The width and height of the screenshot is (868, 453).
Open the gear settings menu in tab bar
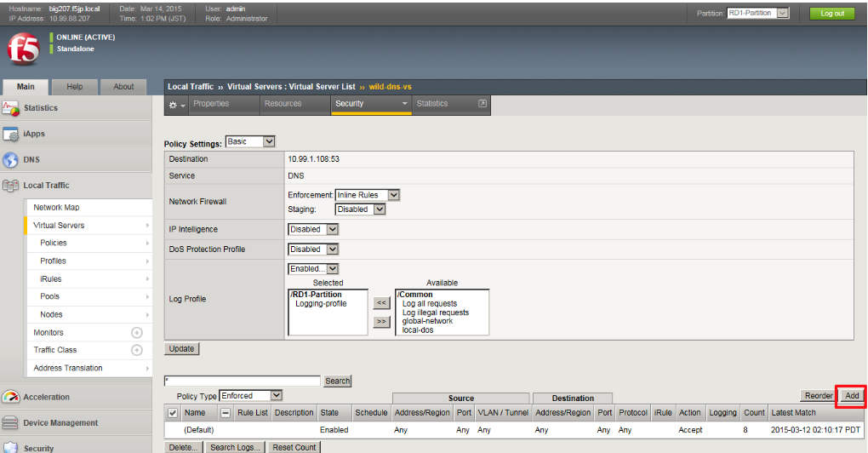click(177, 105)
